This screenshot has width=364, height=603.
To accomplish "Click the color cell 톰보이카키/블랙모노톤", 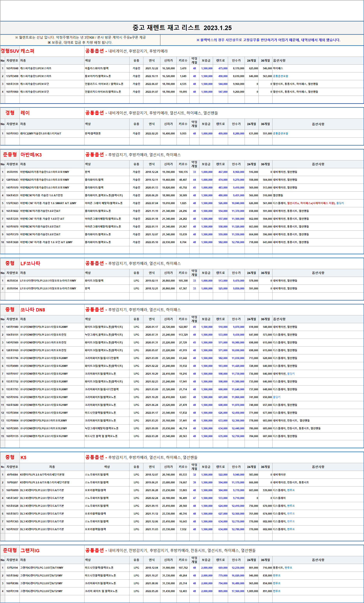I will tap(98, 76).
